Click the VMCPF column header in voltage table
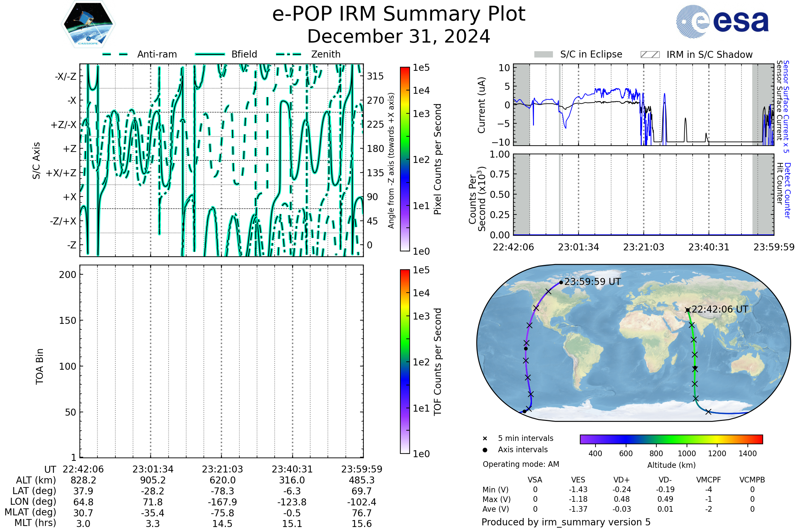The image size is (798, 532). point(709,480)
